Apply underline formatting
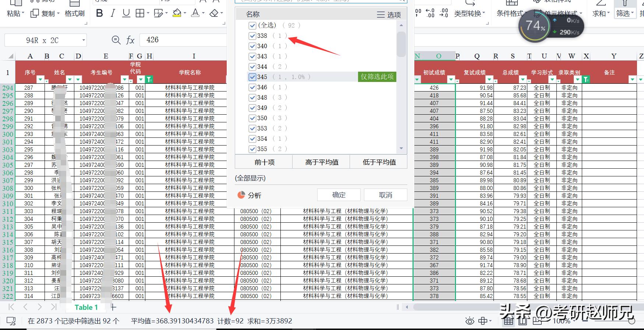644x330 pixels. coord(126,13)
